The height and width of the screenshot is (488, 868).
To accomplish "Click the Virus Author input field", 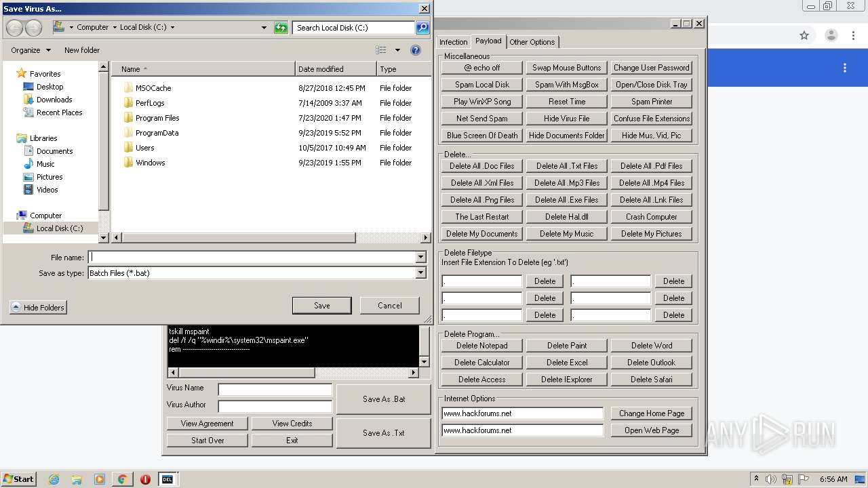I will click(x=275, y=406).
